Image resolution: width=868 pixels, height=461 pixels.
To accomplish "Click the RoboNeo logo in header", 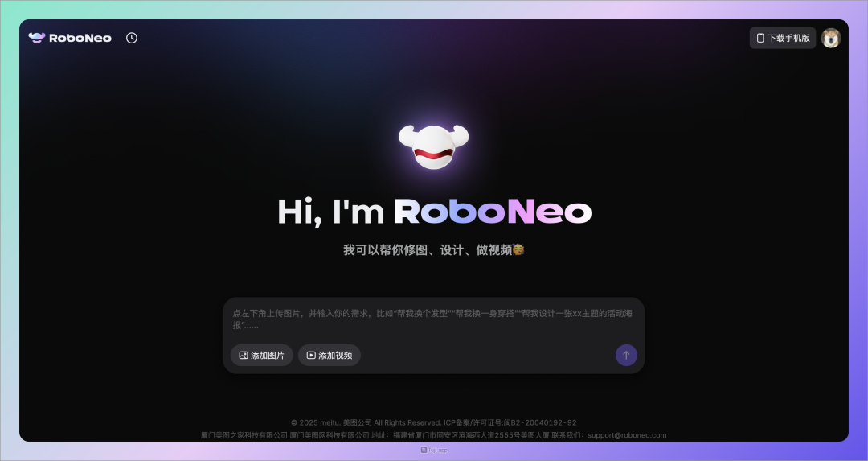I will [70, 38].
